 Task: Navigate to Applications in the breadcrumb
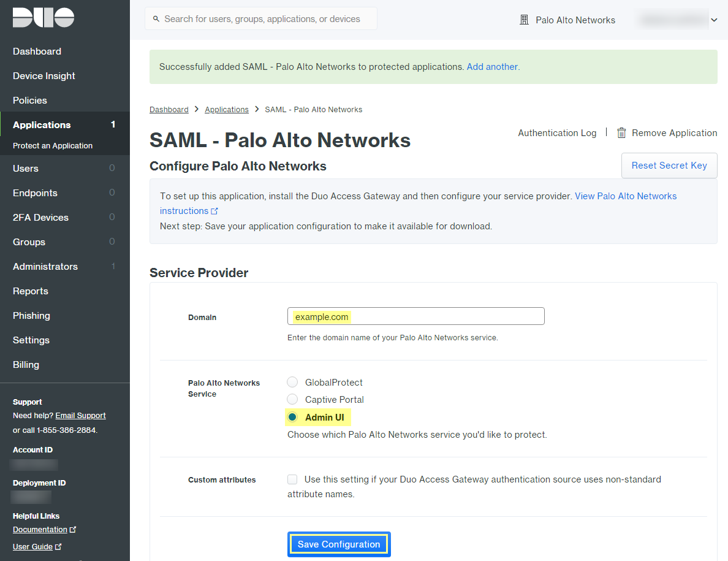coord(227,110)
